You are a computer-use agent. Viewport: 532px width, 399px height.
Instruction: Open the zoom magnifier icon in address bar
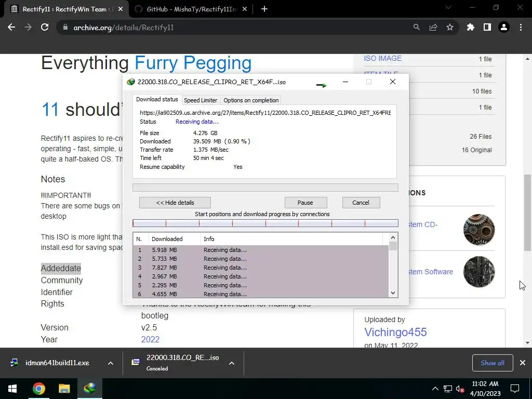(416, 27)
